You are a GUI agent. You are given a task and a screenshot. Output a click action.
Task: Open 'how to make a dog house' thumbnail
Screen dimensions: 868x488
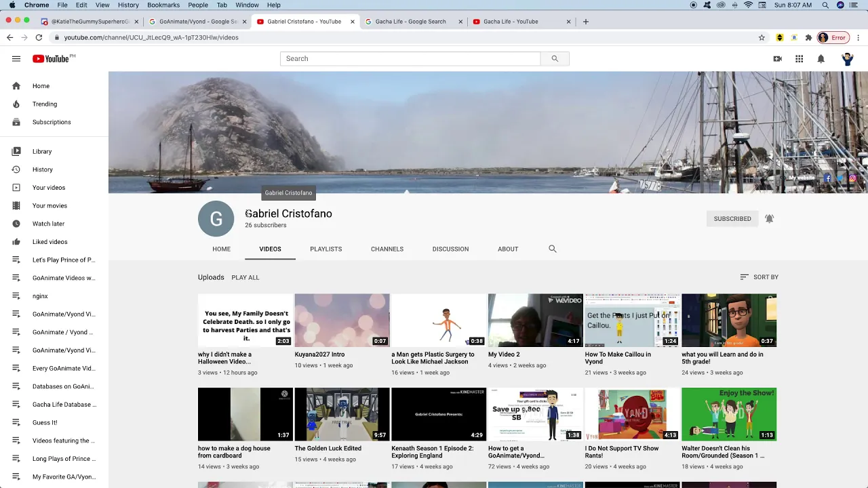(x=245, y=414)
